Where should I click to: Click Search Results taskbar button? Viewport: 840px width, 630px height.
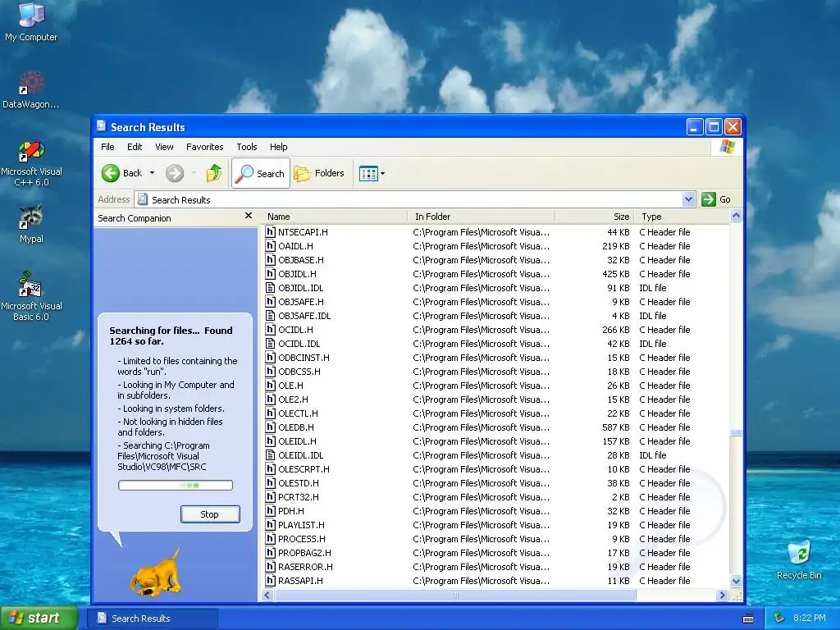pos(153,619)
